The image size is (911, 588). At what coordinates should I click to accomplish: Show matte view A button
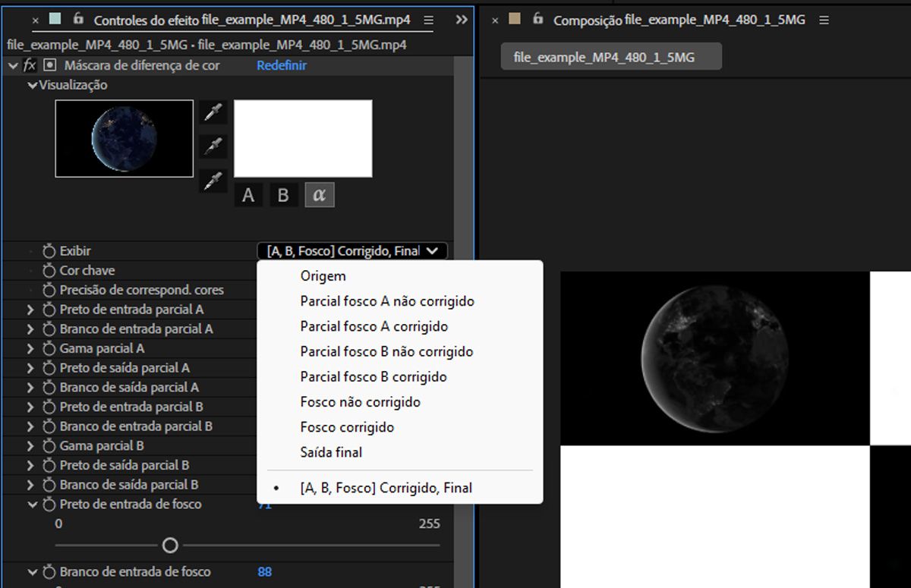248,195
